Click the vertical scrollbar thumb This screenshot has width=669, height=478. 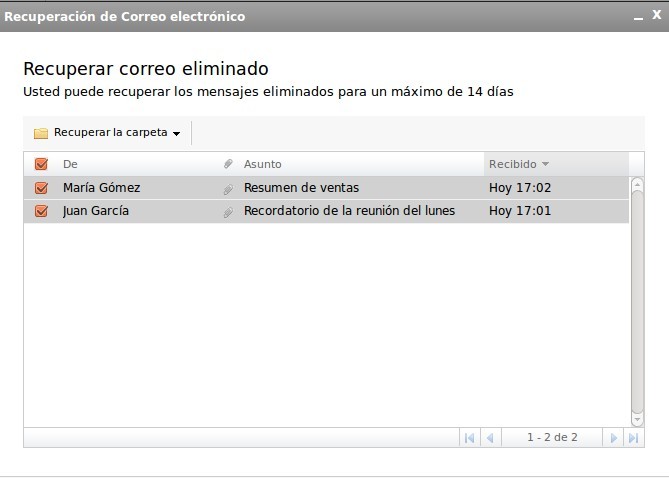[x=637, y=302]
